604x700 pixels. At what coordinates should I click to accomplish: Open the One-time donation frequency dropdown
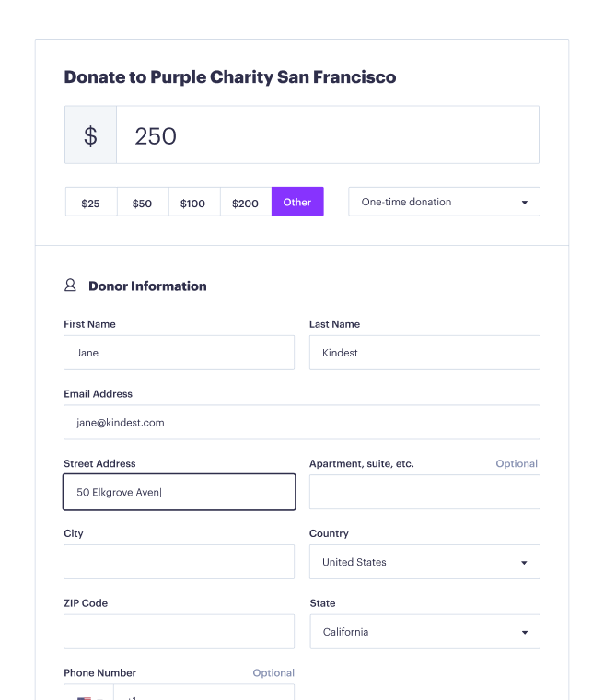(x=444, y=202)
